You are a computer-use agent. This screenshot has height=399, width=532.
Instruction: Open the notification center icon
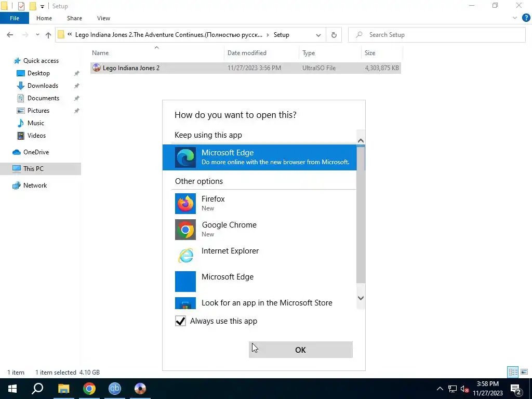(516, 389)
